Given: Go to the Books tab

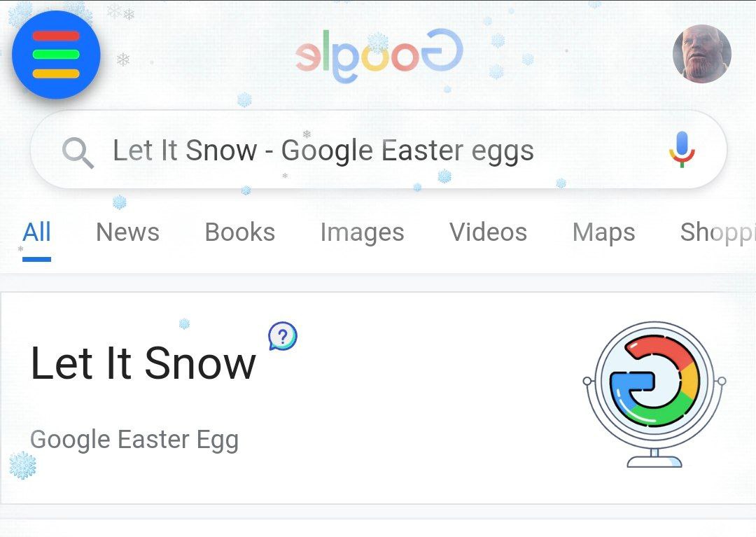Looking at the screenshot, I should [239, 232].
